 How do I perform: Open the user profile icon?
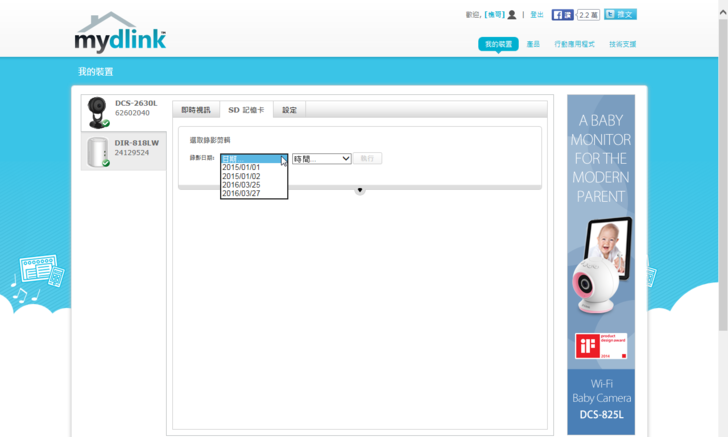tap(512, 15)
